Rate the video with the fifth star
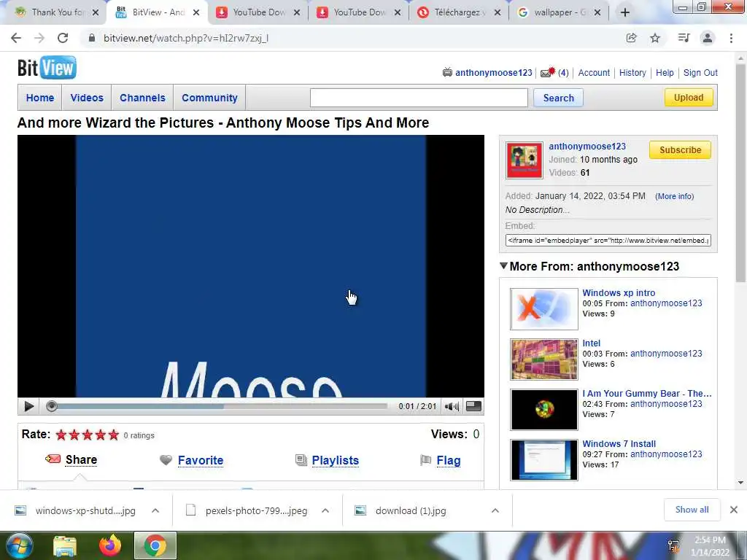The height and width of the screenshot is (560, 747). (113, 435)
